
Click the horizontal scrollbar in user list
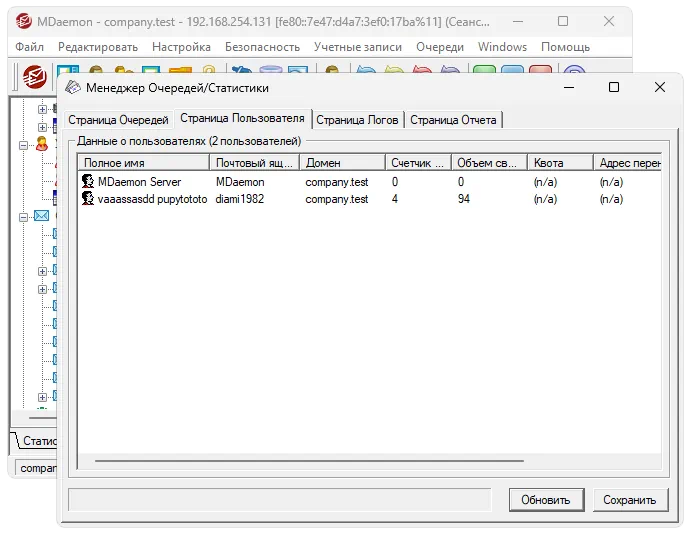(309, 461)
